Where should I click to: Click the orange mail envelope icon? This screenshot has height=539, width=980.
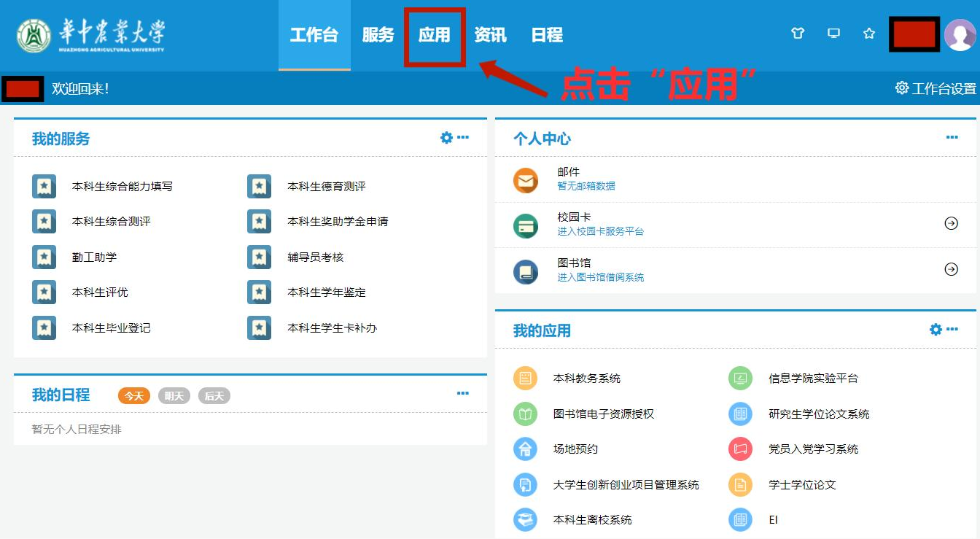coord(525,179)
